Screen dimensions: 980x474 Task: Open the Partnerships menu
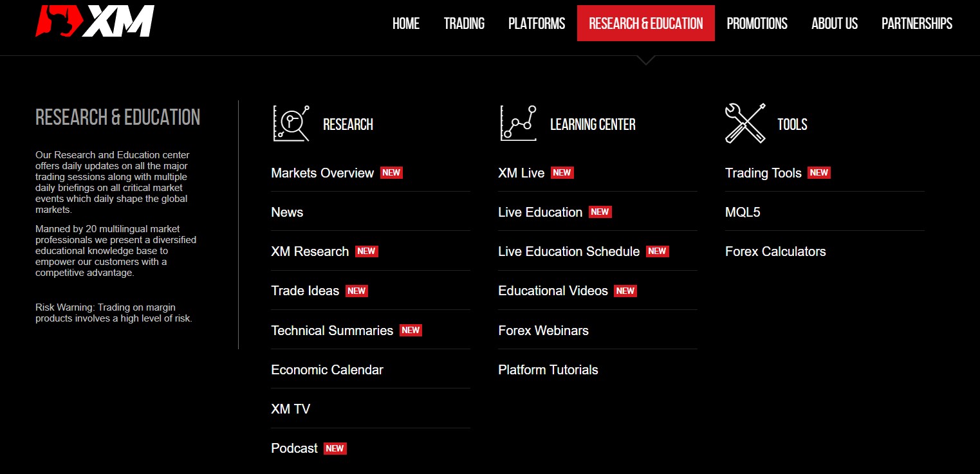point(917,24)
